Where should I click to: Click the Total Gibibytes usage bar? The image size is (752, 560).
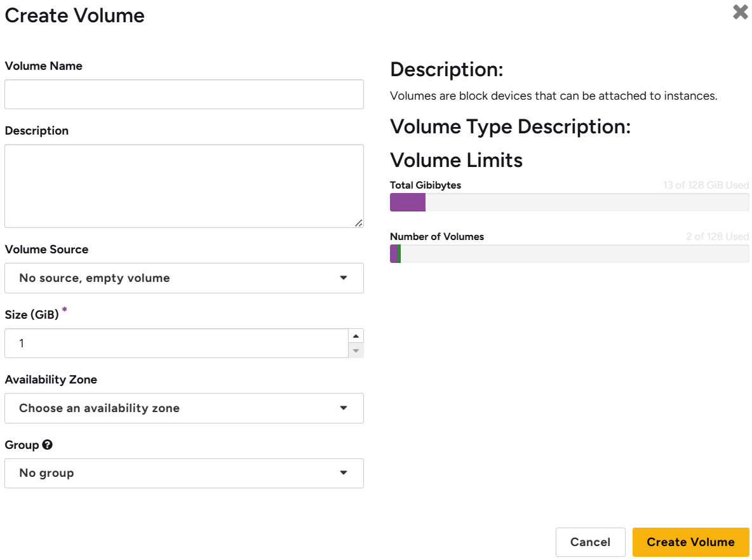569,203
